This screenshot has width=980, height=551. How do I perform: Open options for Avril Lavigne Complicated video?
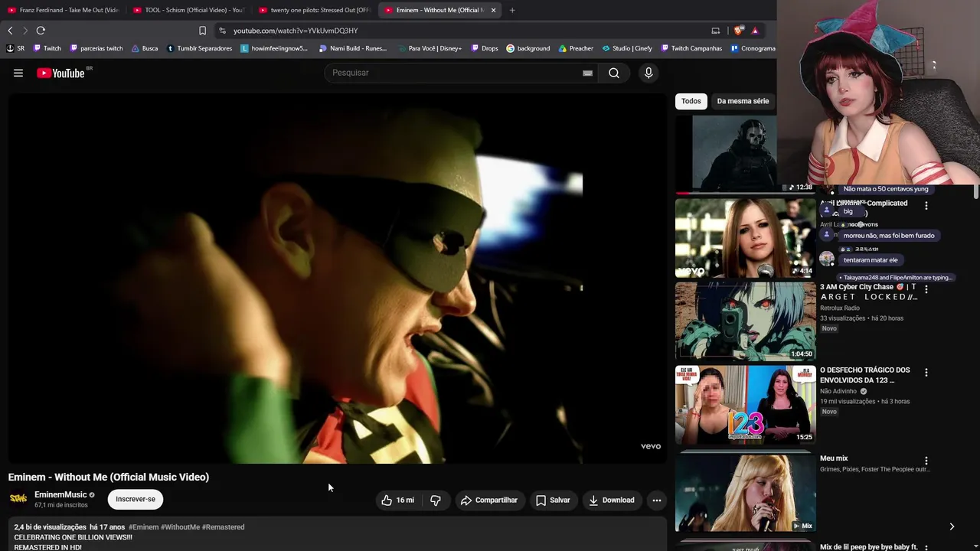click(x=926, y=206)
